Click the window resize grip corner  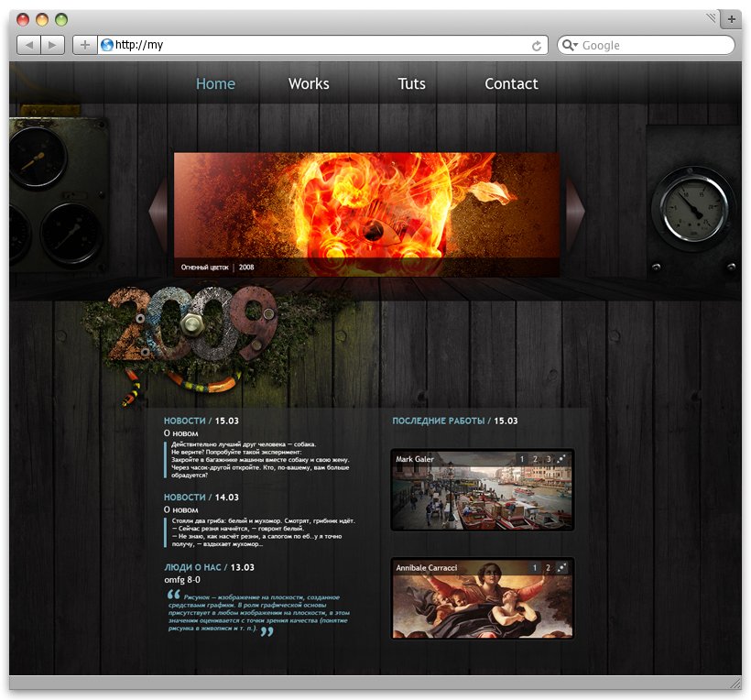pos(735,683)
